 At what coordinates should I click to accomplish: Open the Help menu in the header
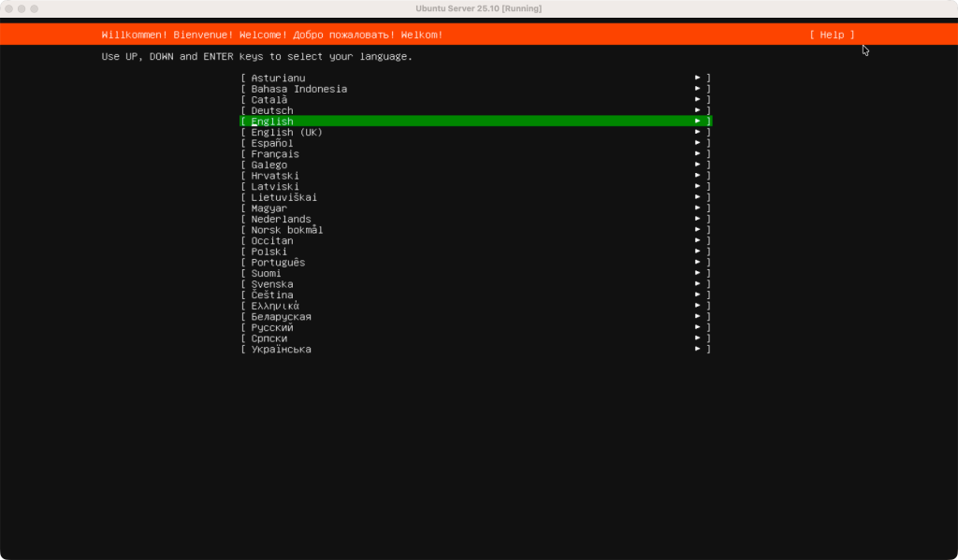(832, 35)
